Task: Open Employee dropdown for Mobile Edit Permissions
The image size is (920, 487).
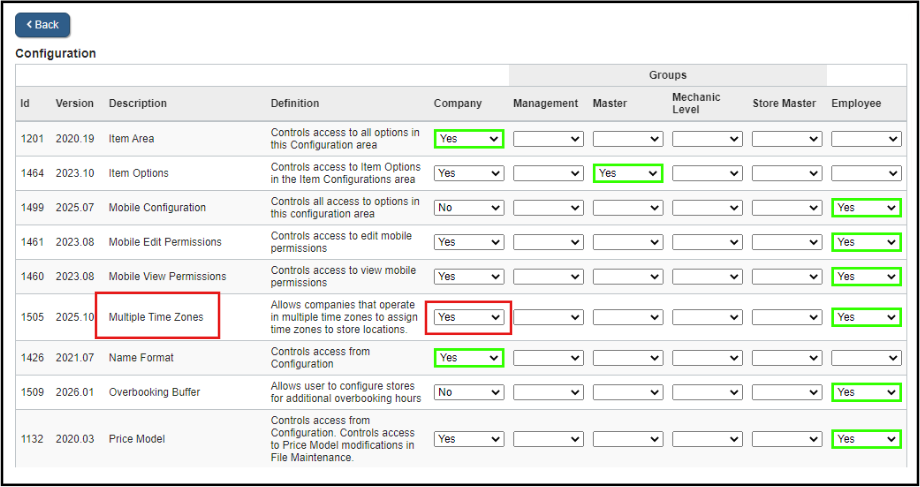Action: point(866,242)
